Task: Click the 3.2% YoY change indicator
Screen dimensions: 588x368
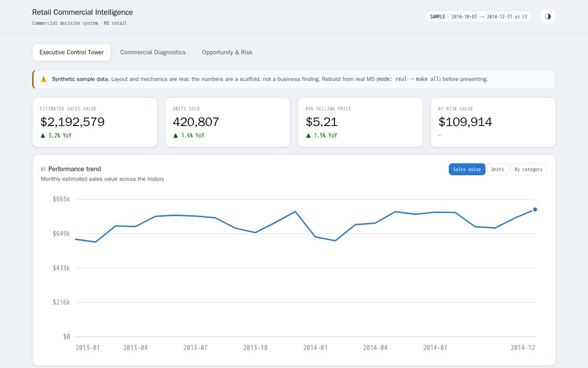Action: [x=56, y=136]
